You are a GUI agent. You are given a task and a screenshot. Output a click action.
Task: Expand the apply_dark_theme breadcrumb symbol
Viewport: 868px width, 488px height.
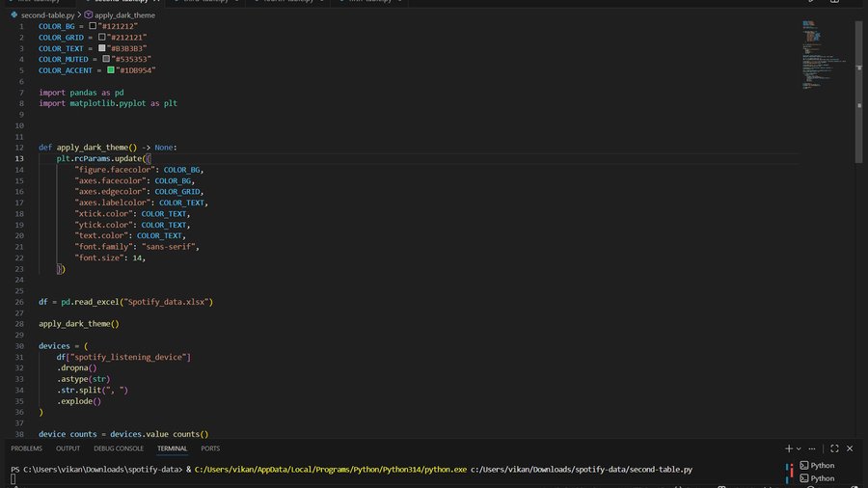124,15
